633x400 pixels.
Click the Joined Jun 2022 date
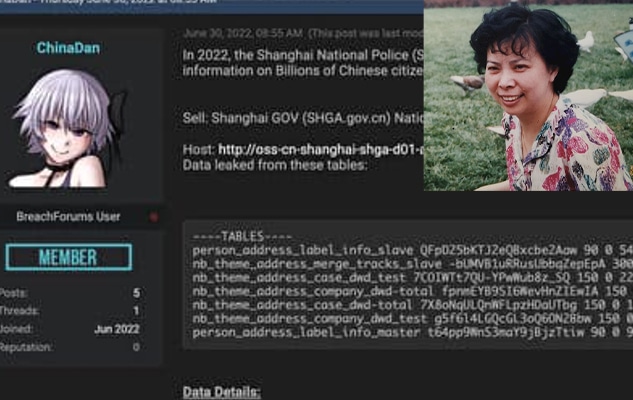[117, 329]
